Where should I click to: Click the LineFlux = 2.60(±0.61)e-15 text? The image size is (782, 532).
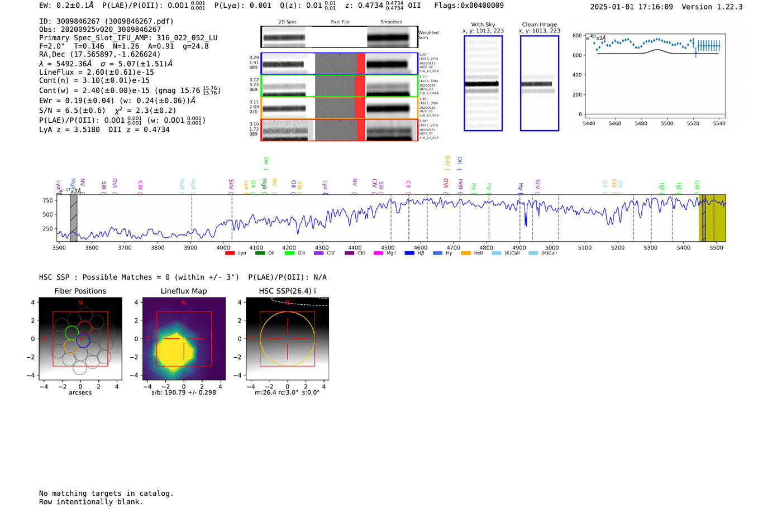pyautogui.click(x=97, y=72)
